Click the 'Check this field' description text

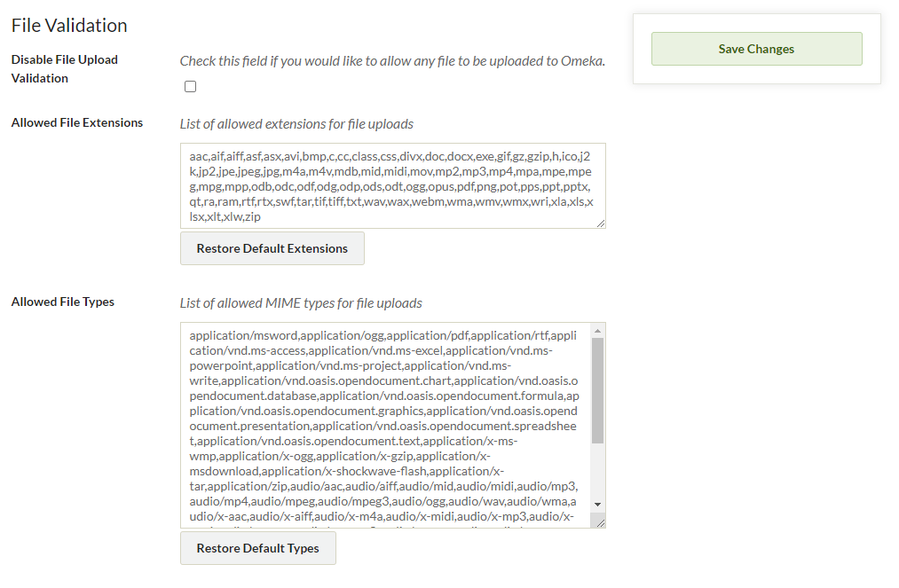(x=392, y=61)
